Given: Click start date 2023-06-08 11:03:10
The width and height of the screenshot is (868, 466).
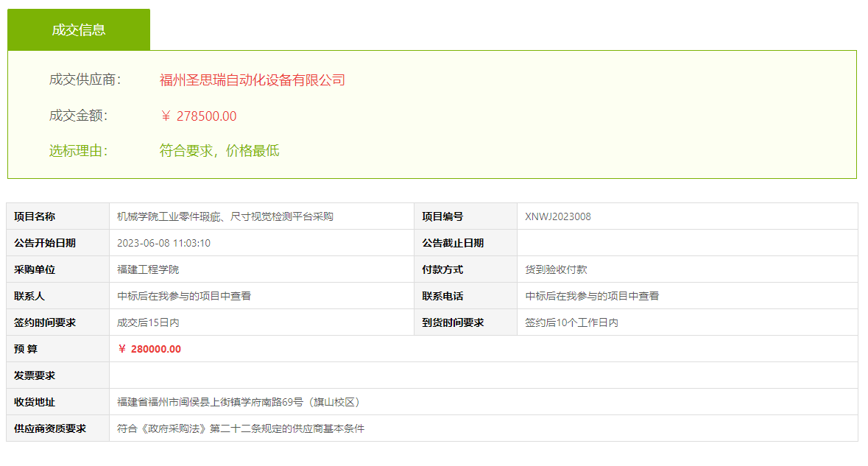Looking at the screenshot, I should pyautogui.click(x=164, y=243).
